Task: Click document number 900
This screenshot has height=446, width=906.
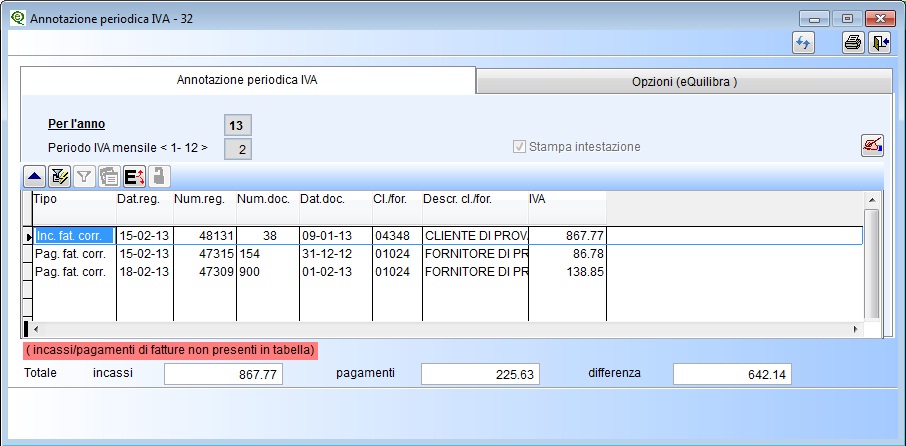Action: (x=268, y=272)
